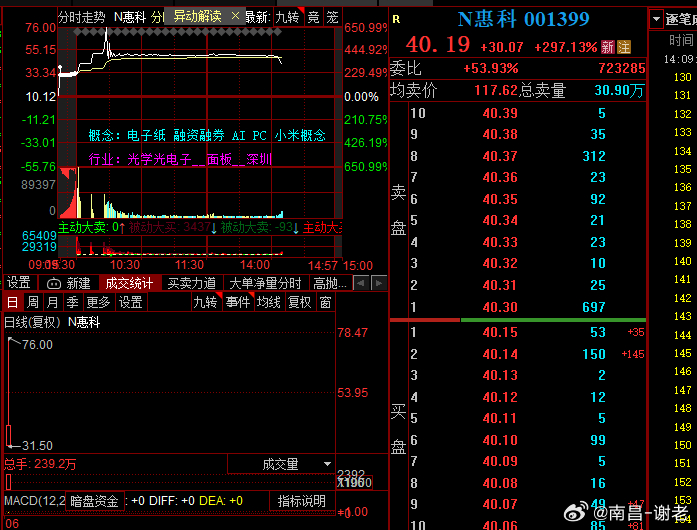Toggle the 笼 price cage button
This screenshot has width=697, height=530.
[332, 17]
